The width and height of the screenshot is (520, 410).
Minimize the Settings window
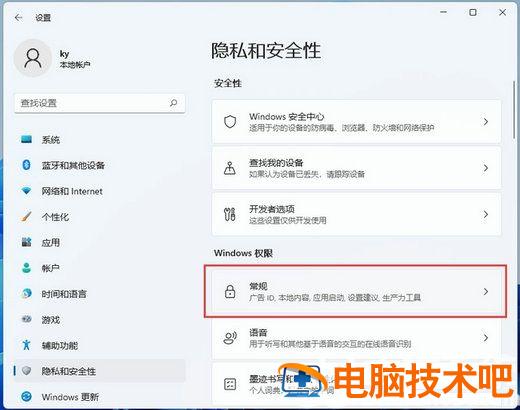tap(443, 13)
